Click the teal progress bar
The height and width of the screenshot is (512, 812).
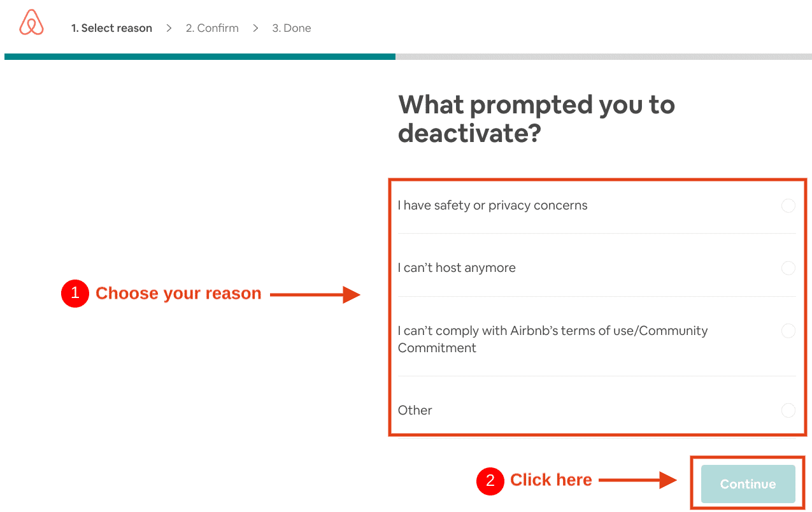tap(197, 57)
